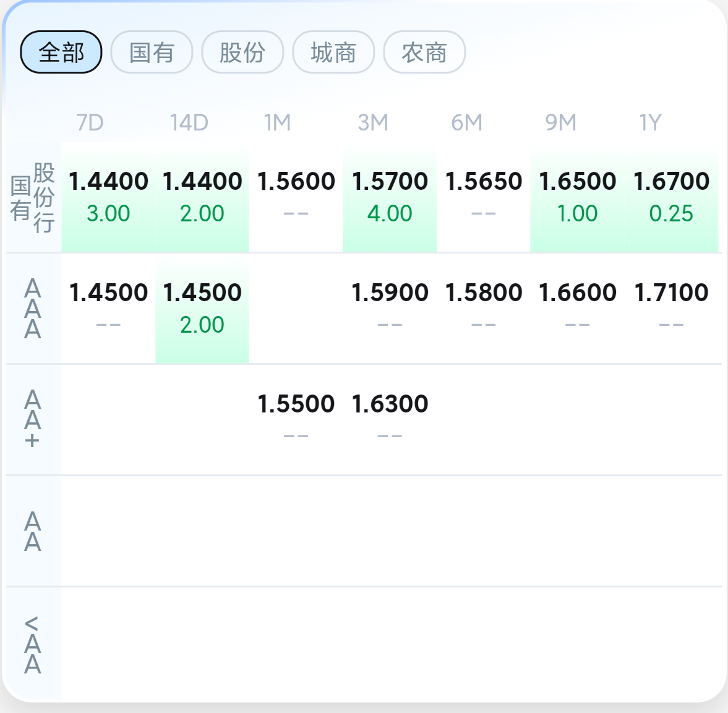Select the 1.6300 rate in AA+ row
This screenshot has width=728, height=713.
coord(390,404)
